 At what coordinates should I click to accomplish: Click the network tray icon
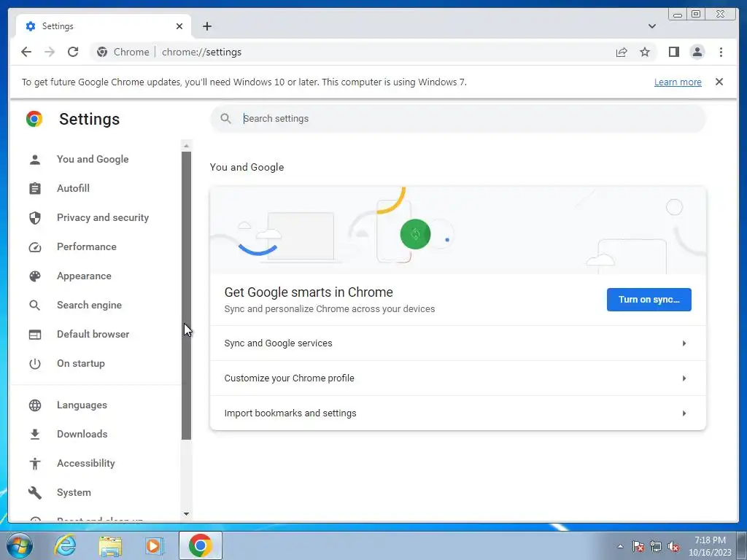pyautogui.click(x=656, y=546)
